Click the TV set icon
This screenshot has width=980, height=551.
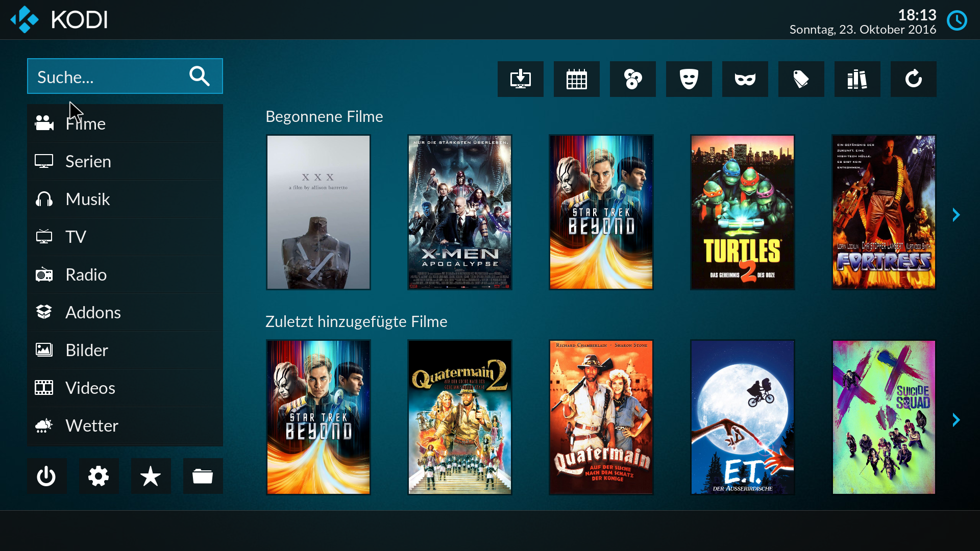click(44, 237)
